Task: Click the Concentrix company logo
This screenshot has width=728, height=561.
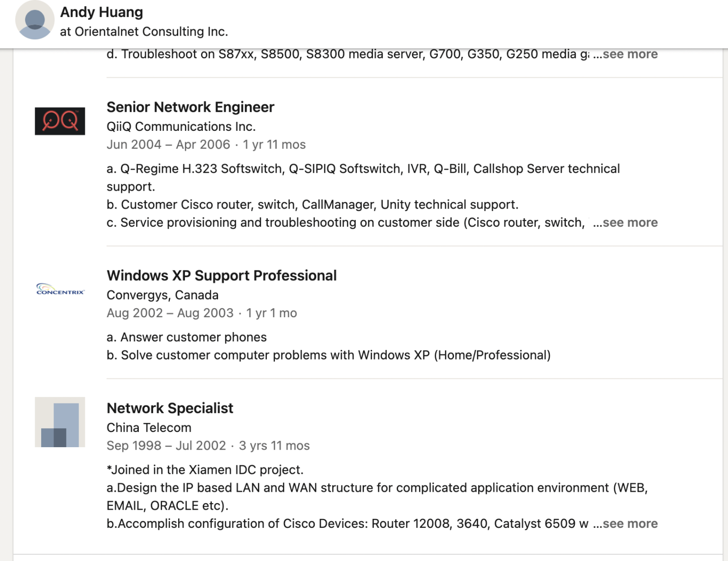Action: (60, 289)
